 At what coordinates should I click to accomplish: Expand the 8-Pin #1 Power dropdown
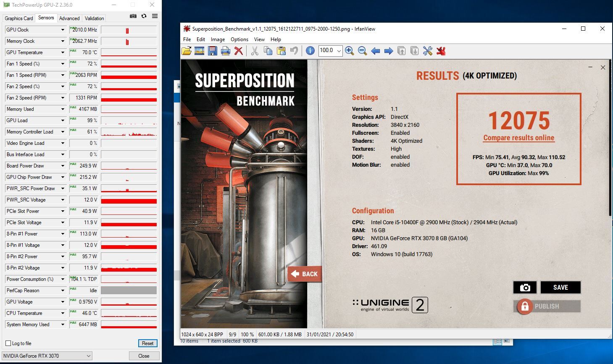point(63,234)
